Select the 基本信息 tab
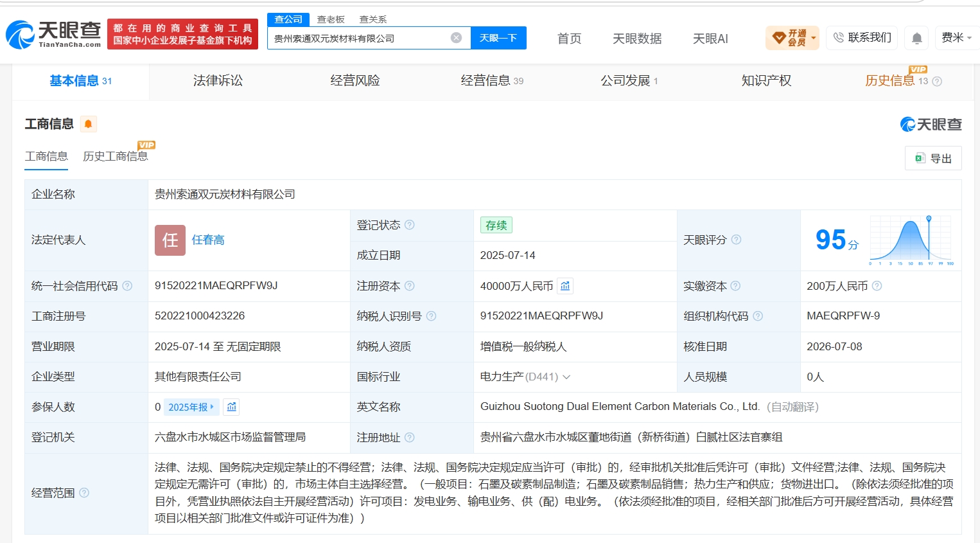 pyautogui.click(x=81, y=81)
